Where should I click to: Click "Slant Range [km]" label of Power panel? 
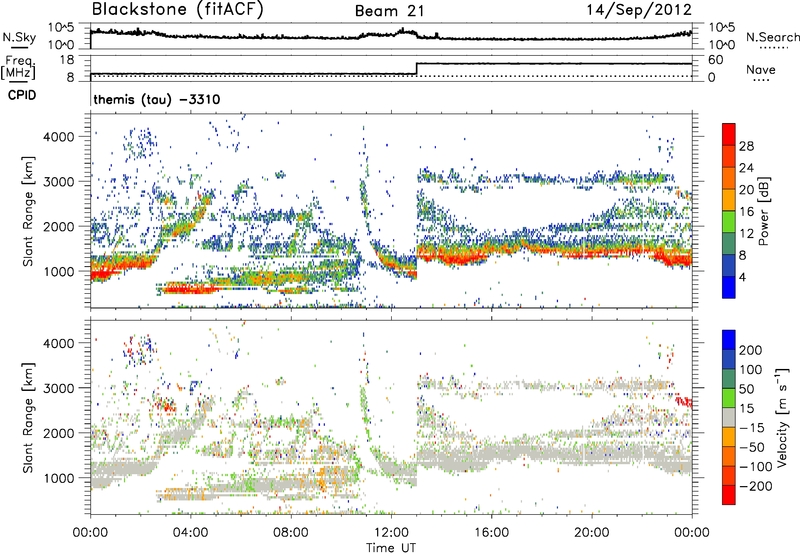[x=28, y=211]
